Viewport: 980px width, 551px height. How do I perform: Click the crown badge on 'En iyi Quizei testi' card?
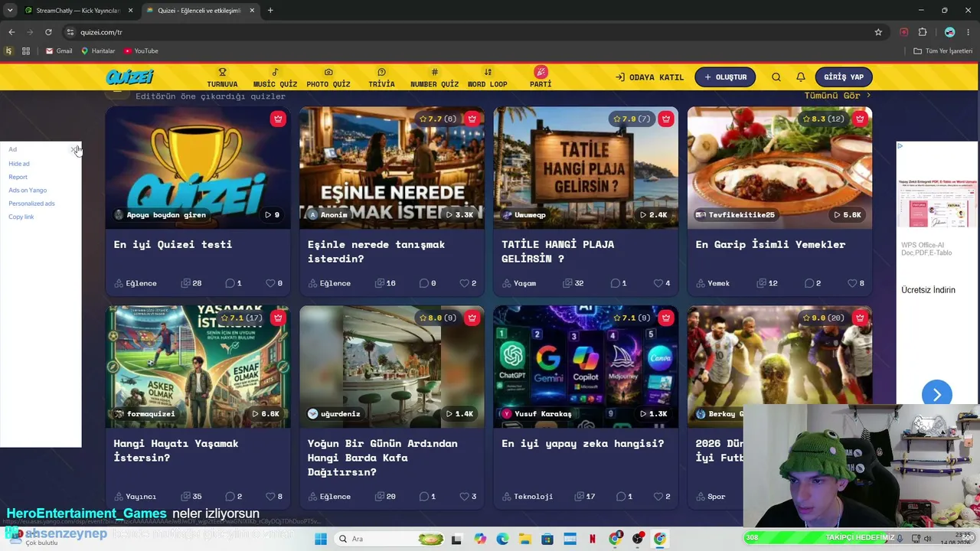point(278,119)
